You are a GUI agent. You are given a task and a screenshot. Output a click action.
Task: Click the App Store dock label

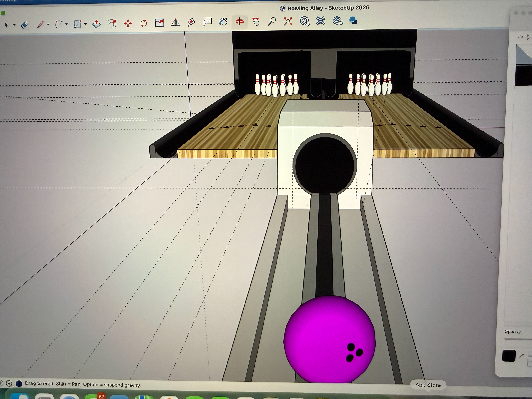(x=428, y=385)
